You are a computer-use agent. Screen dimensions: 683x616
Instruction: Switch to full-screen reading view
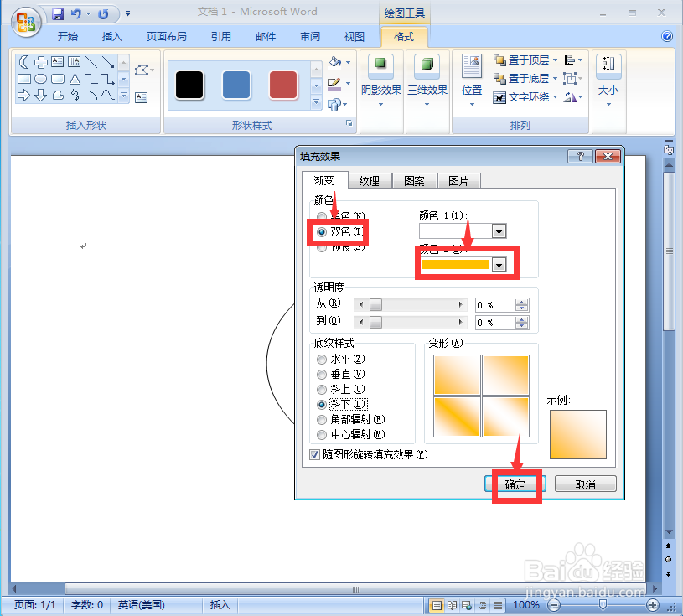tap(453, 605)
